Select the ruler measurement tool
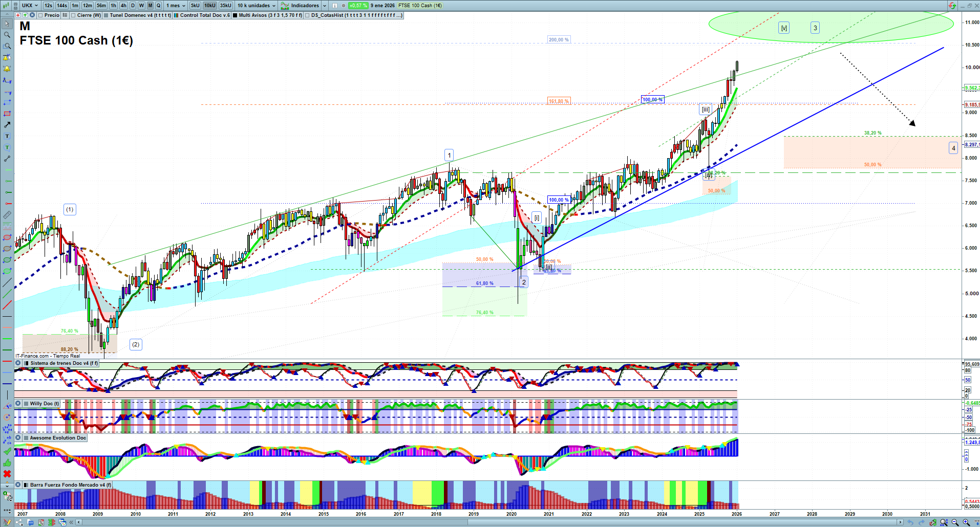The image size is (980, 527). tap(7, 215)
